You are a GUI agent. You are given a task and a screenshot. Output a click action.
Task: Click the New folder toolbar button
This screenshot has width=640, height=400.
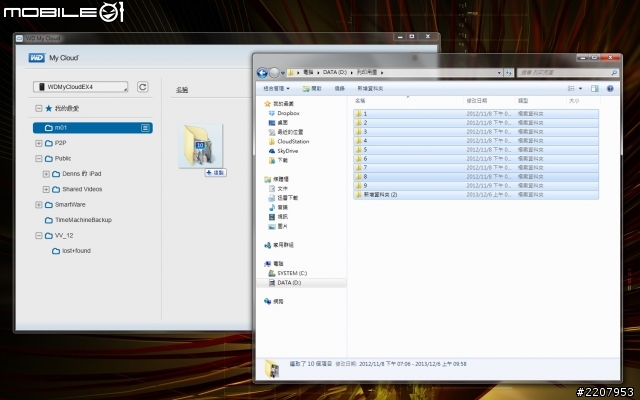click(x=370, y=89)
